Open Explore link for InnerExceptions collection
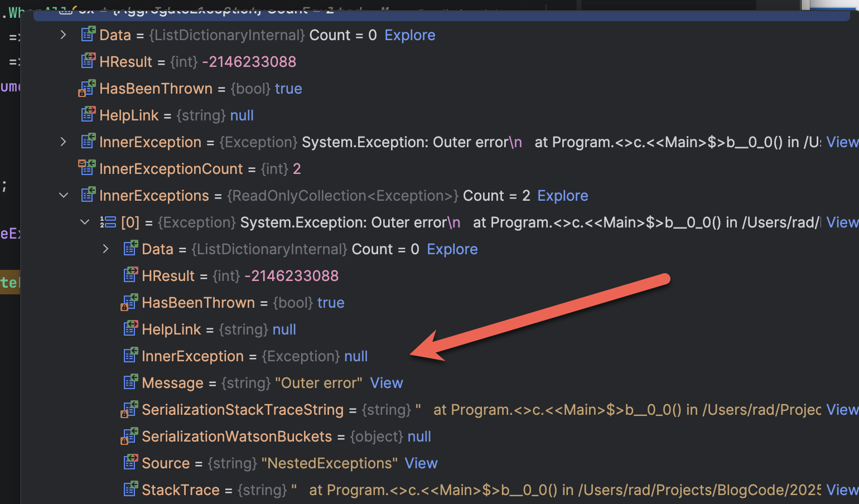Screen dimensions: 859x504 click(x=562, y=196)
